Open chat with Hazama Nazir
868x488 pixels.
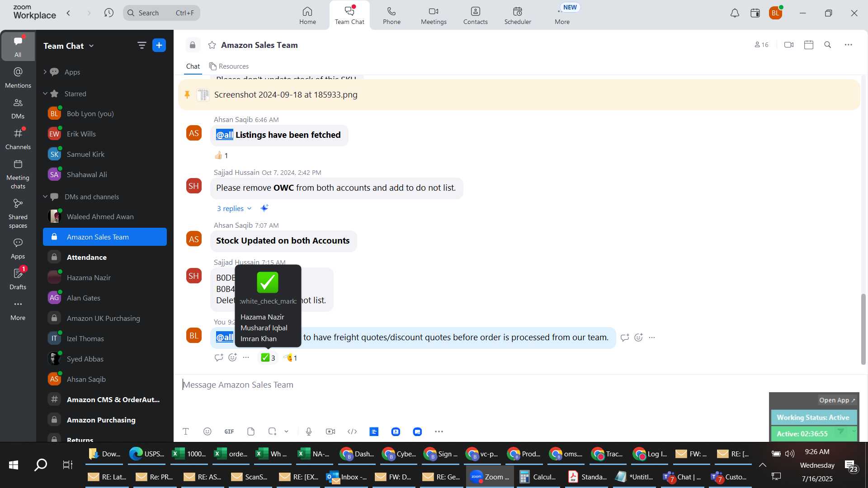[105, 277]
